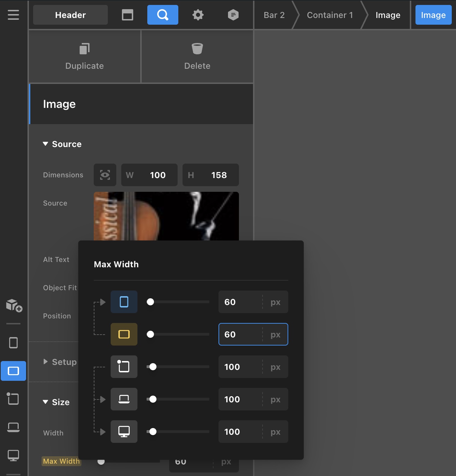Toggle the mobile breakpoint in Max Width popup
The width and height of the screenshot is (456, 476).
pyautogui.click(x=124, y=302)
